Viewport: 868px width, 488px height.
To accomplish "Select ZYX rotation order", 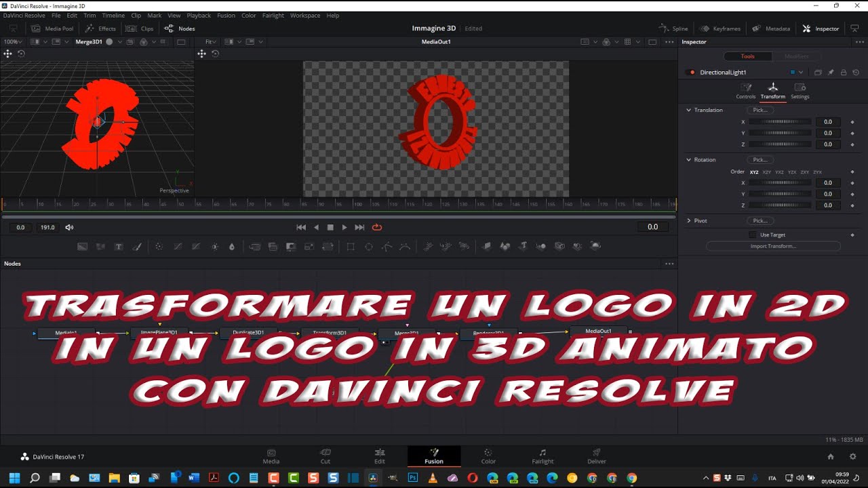I will tap(818, 172).
